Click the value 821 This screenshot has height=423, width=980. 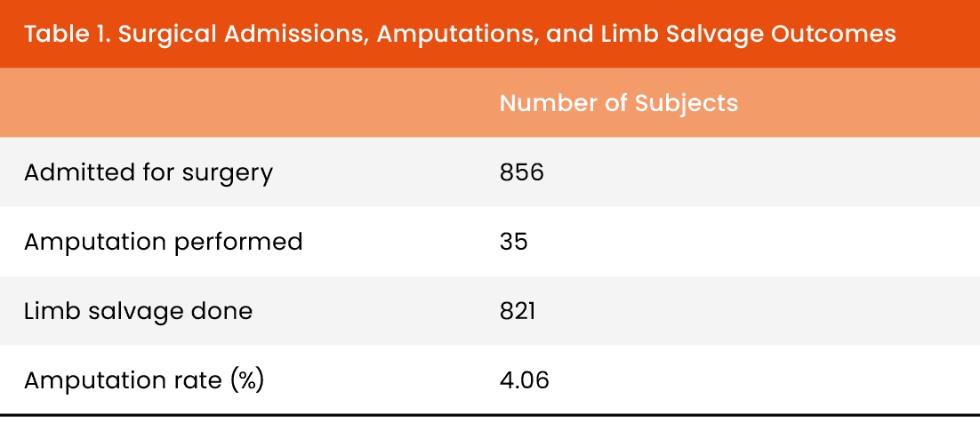pyautogui.click(x=519, y=311)
